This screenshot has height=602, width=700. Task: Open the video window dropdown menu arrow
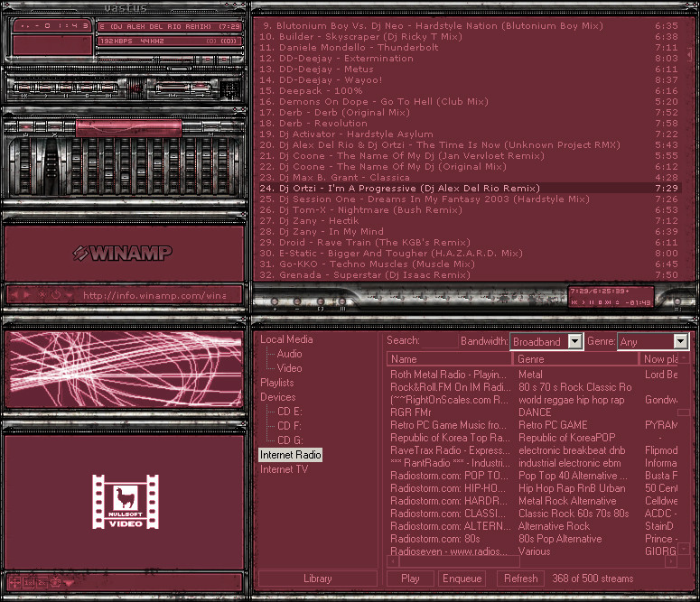(69, 583)
